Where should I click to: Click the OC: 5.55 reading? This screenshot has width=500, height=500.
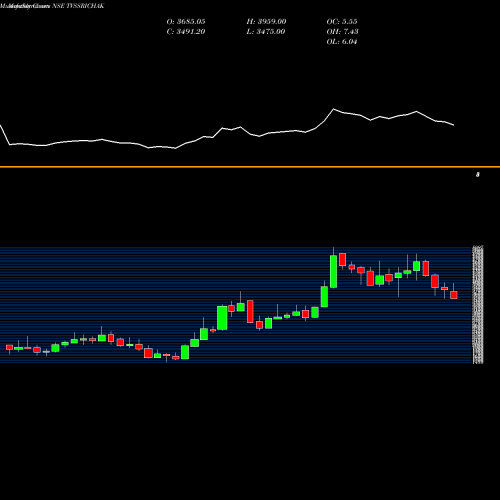[342, 22]
